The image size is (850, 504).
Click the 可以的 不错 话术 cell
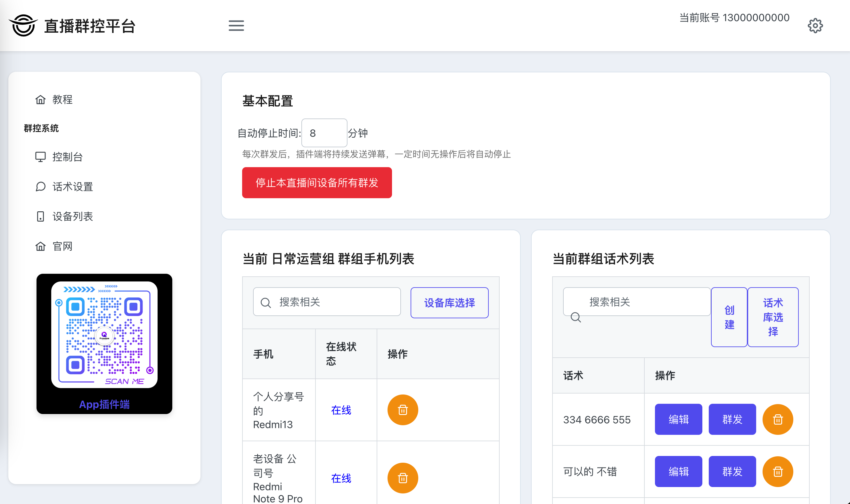point(598,471)
